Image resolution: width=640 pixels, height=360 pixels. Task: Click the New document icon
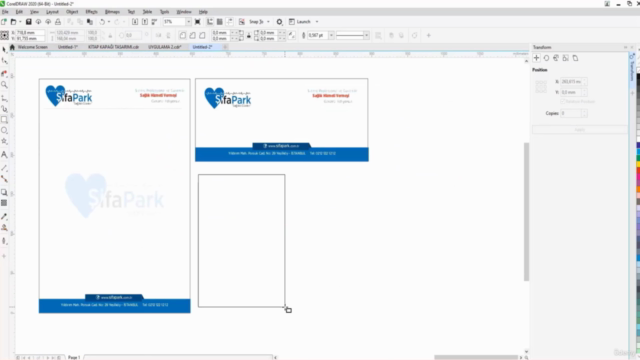[x=4, y=22]
